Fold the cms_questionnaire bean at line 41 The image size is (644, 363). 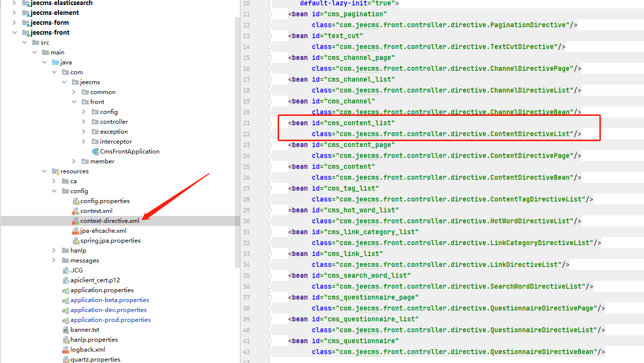(x=270, y=341)
